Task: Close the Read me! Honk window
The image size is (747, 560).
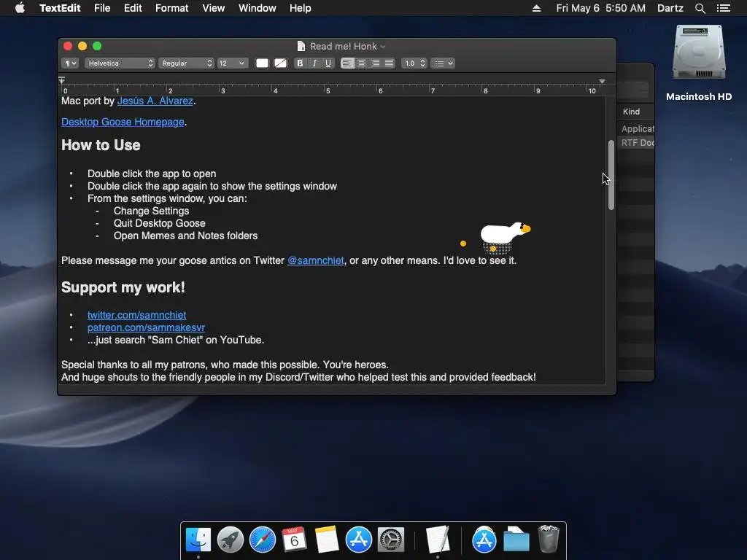Action: pyautogui.click(x=68, y=46)
